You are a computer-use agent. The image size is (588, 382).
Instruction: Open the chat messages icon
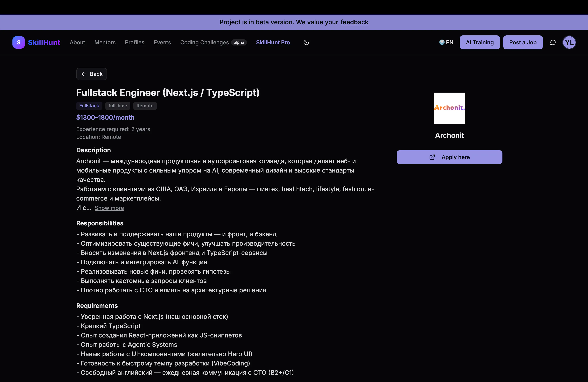pyautogui.click(x=553, y=43)
